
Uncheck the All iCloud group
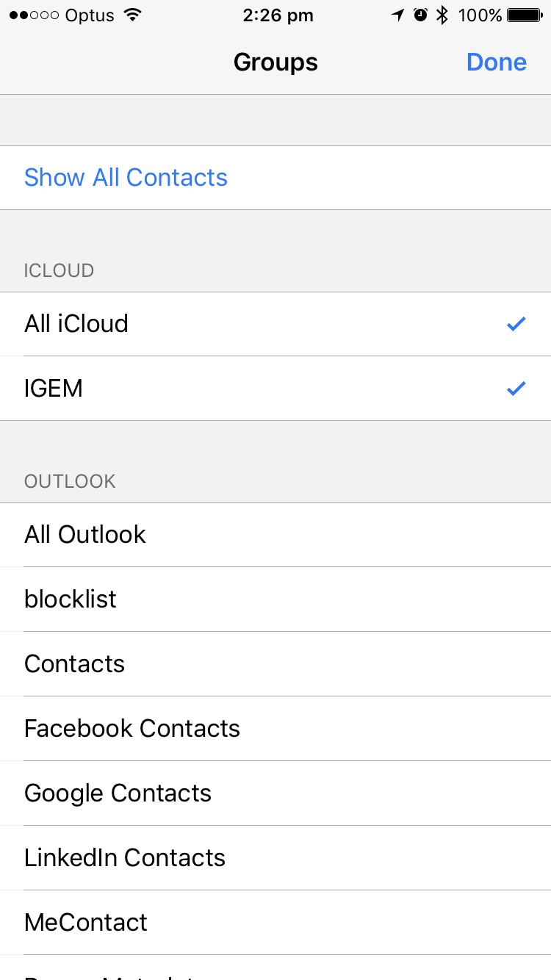tap(516, 324)
